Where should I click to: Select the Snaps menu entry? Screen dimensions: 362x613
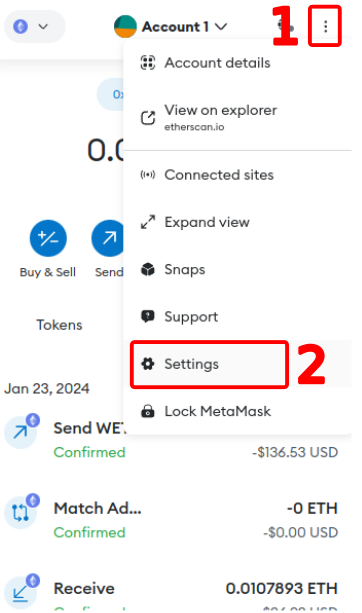[x=238, y=269]
